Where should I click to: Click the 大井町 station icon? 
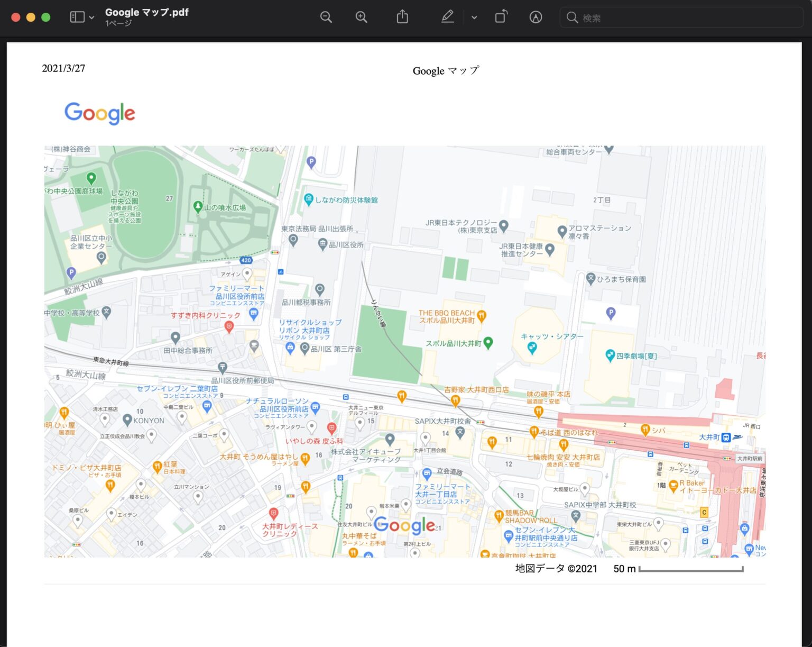(726, 437)
